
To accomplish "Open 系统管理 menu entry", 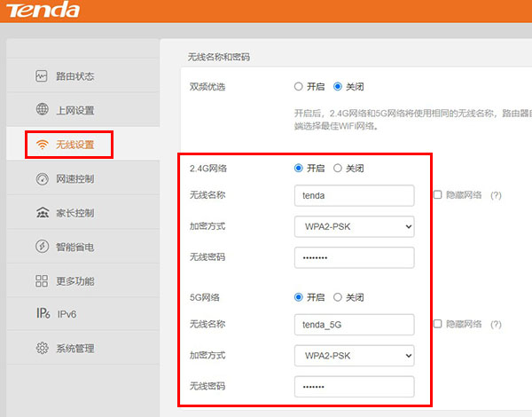I will (x=83, y=348).
